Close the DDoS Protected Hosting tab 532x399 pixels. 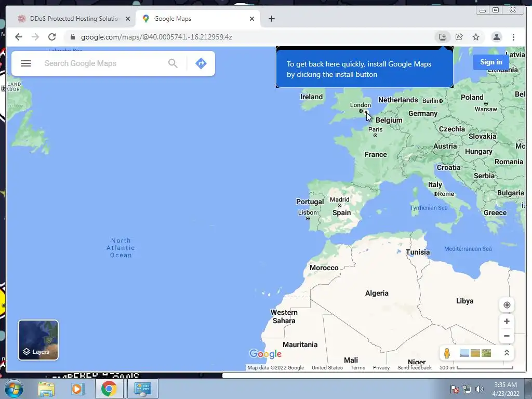pyautogui.click(x=128, y=19)
